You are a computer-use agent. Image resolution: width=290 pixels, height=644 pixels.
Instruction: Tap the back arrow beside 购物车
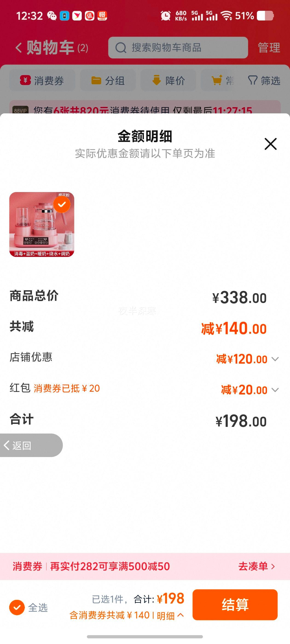click(x=18, y=48)
